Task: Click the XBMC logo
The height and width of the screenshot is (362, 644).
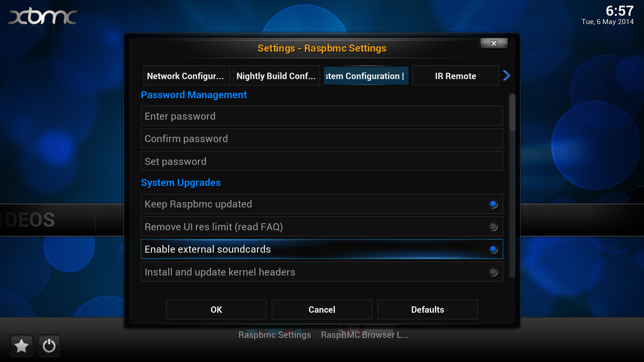Action: tap(43, 16)
